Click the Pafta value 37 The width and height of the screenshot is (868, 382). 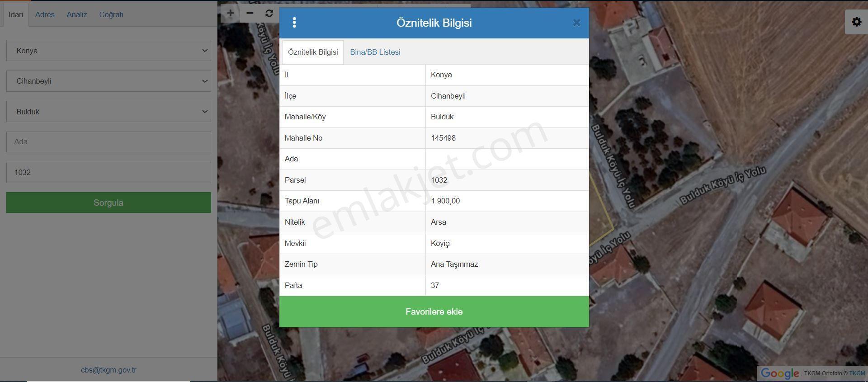(435, 285)
